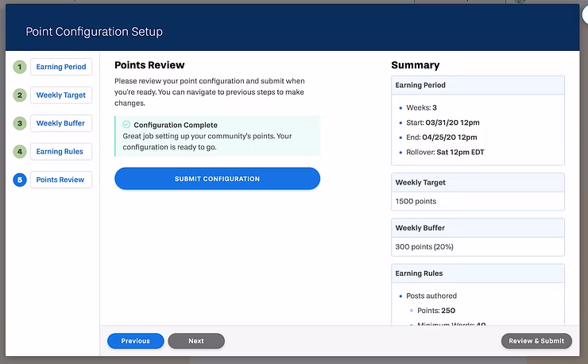588x364 pixels.
Task: Click the Earning Rules summary card header
Action: (478, 273)
